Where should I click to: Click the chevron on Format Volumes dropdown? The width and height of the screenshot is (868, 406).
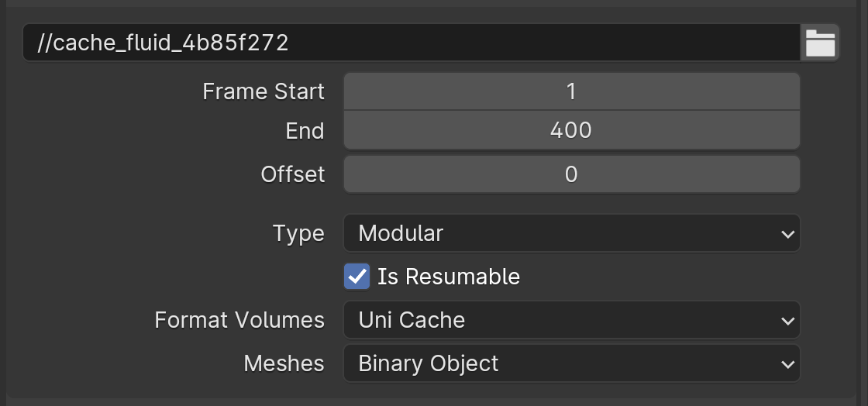click(x=787, y=321)
